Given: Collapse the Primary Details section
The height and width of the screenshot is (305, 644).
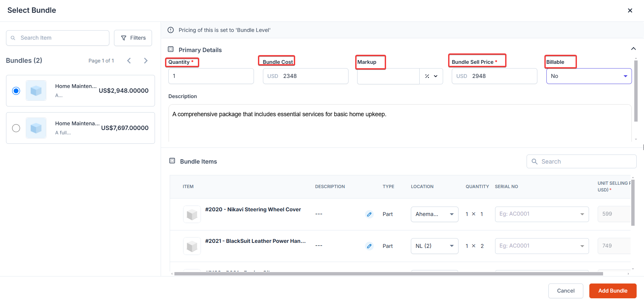Looking at the screenshot, I should [x=633, y=49].
